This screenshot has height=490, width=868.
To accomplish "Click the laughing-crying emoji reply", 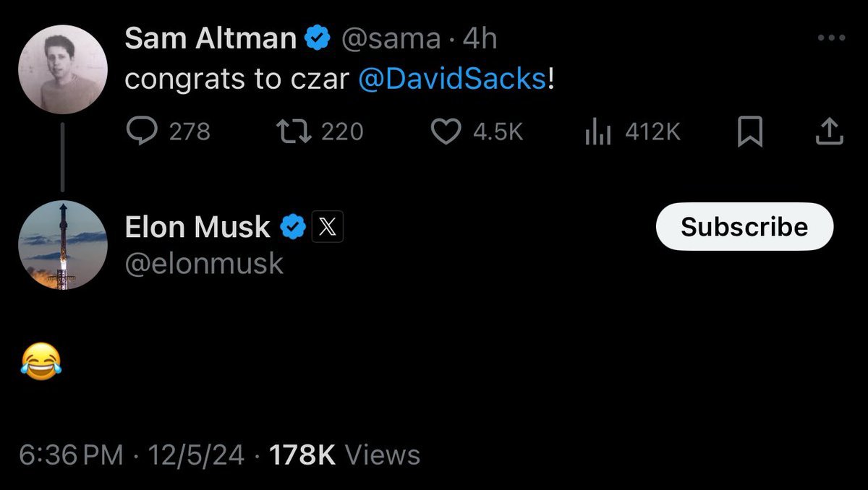I will pos(41,364).
